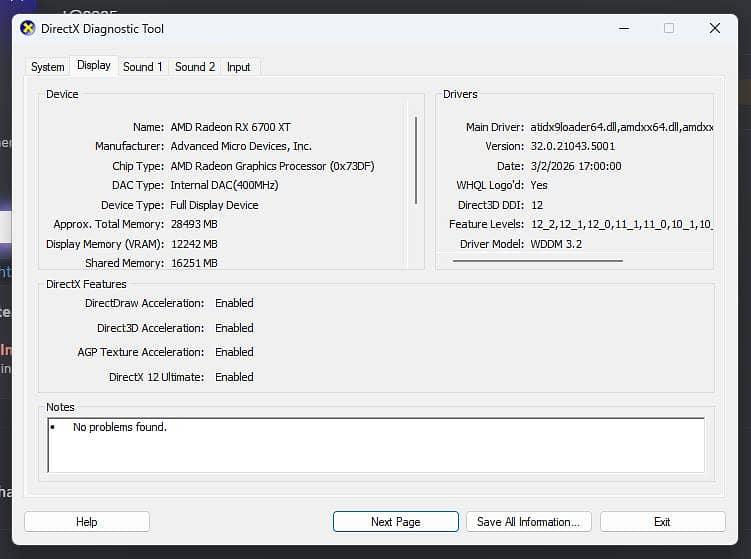Screen dimensions: 751x559
Task: Select the Display tab
Action: pyautogui.click(x=94, y=65)
